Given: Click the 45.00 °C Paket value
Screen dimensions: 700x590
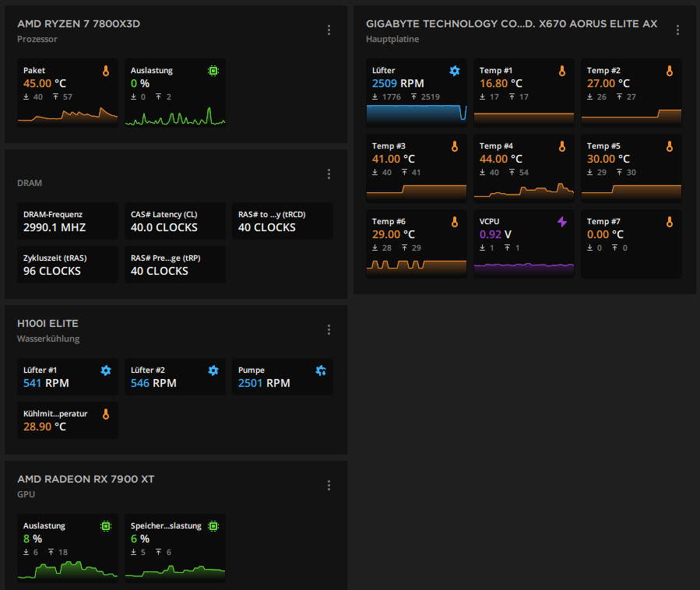Looking at the screenshot, I should (x=44, y=83).
